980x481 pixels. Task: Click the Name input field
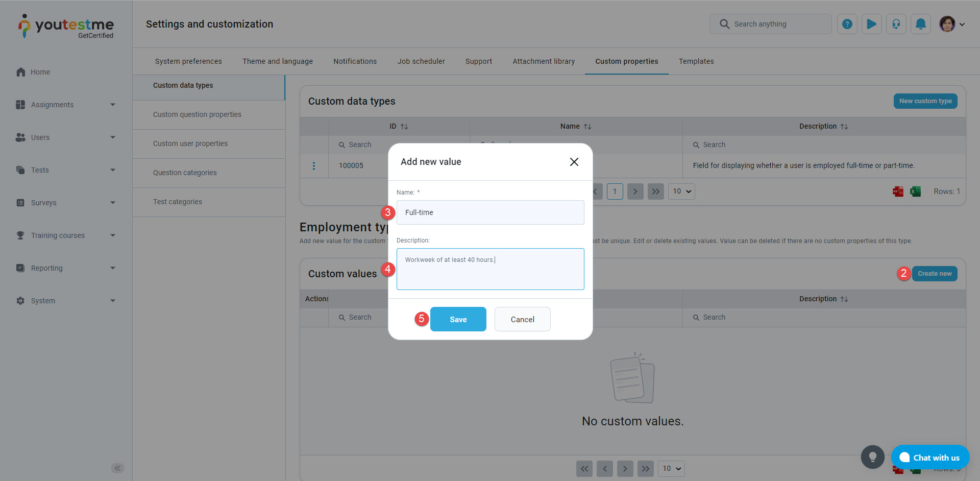(x=490, y=212)
